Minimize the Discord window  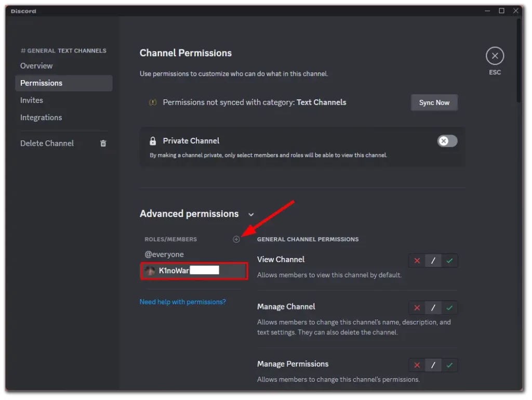click(487, 11)
